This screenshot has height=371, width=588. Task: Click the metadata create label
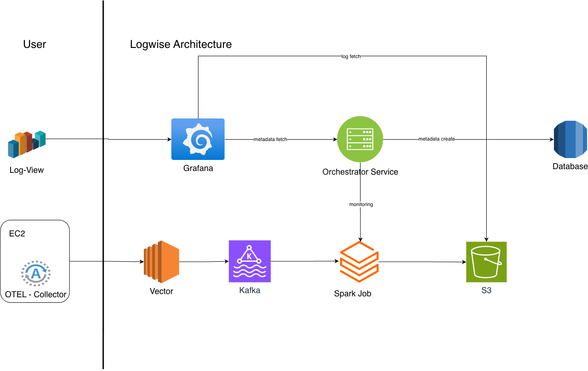point(436,138)
